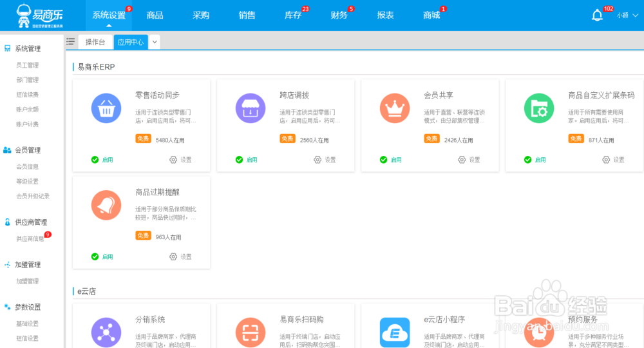Open settings gear for 商品自定义扩展条码
Screen dimensions: 644x348
[606, 160]
